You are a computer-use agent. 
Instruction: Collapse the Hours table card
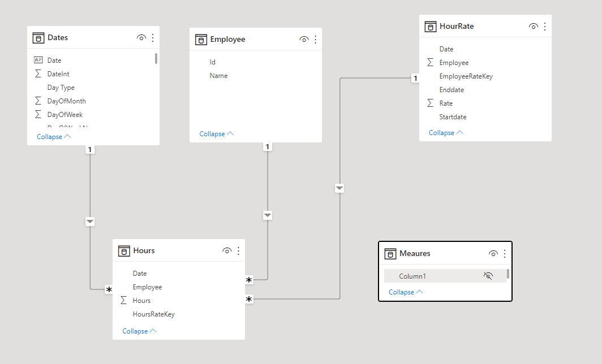[139, 331]
